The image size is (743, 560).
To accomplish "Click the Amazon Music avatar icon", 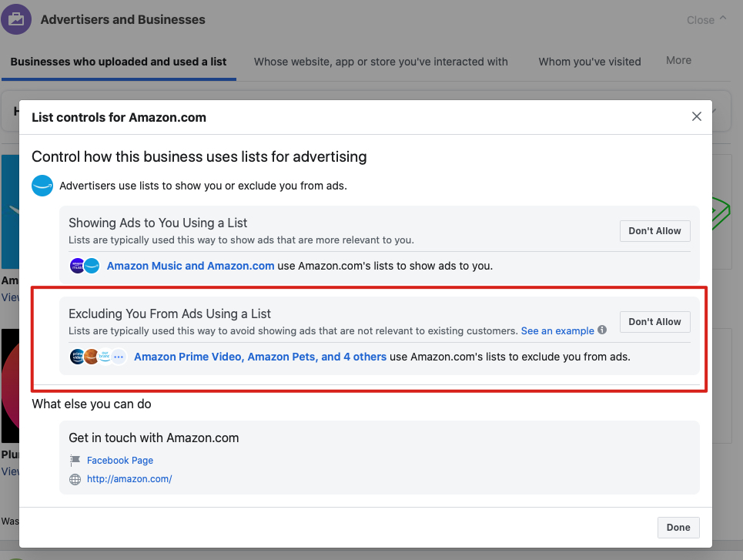I will tap(77, 266).
